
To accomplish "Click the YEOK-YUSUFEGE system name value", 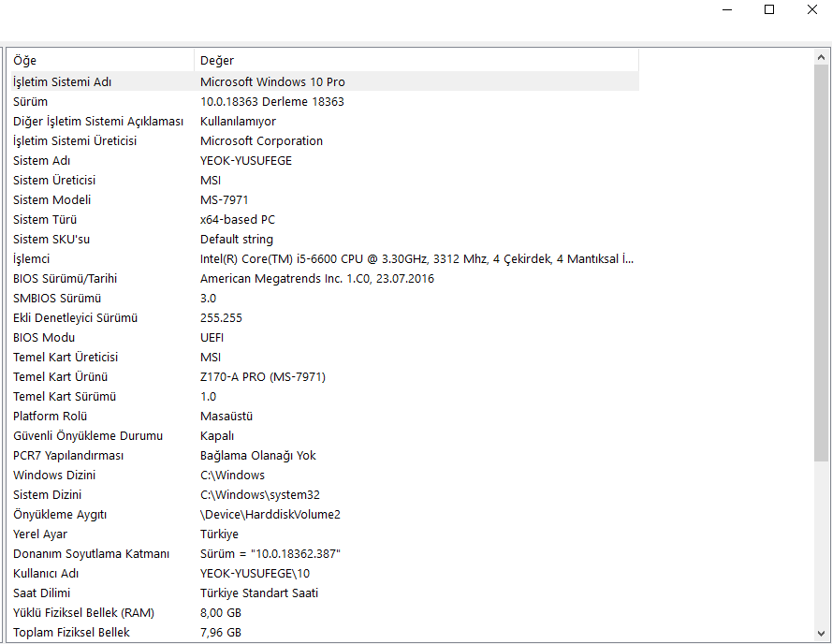I will tap(246, 160).
